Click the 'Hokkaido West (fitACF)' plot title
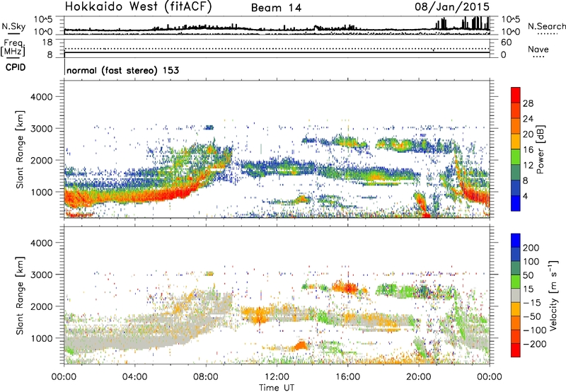Image resolution: width=566 pixels, height=392 pixels. click(x=138, y=6)
